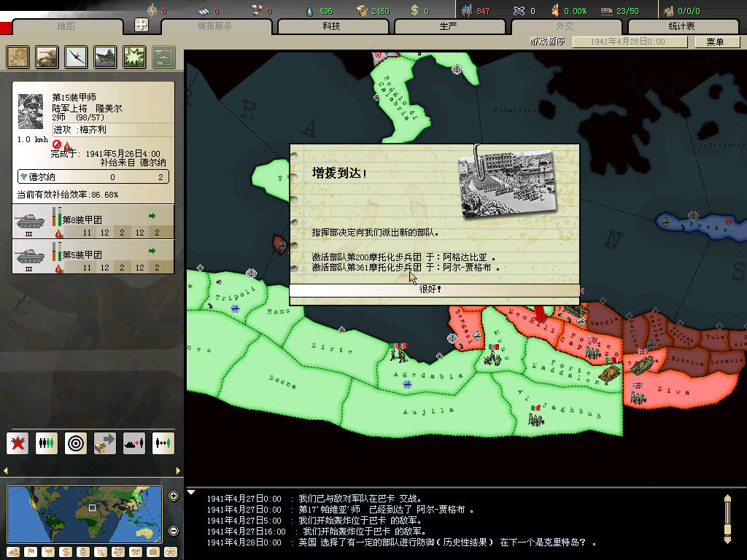Open the 生产 tab
The image size is (747, 560).
click(x=449, y=26)
